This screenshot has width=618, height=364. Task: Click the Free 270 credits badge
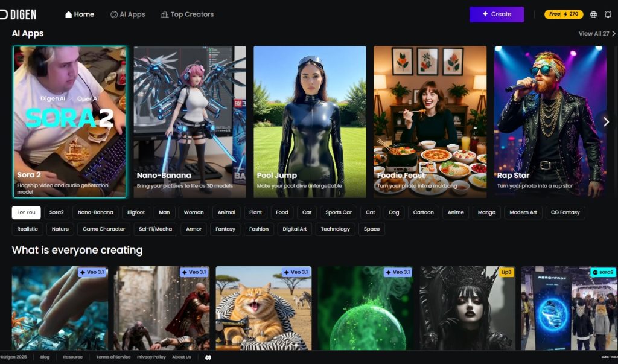(564, 14)
